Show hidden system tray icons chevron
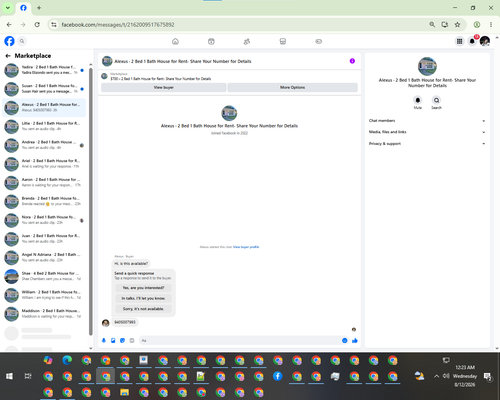This screenshot has height=400, width=500. pyautogui.click(x=436, y=376)
